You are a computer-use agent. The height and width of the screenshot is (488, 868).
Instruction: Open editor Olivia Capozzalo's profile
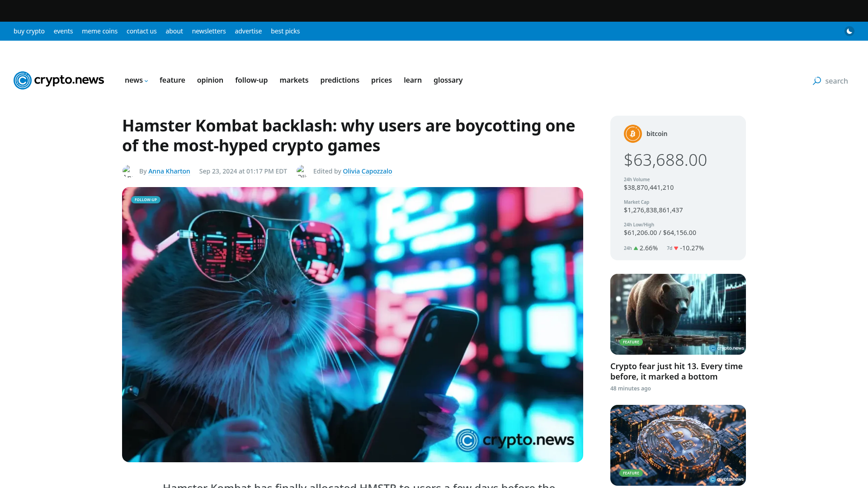click(x=368, y=171)
